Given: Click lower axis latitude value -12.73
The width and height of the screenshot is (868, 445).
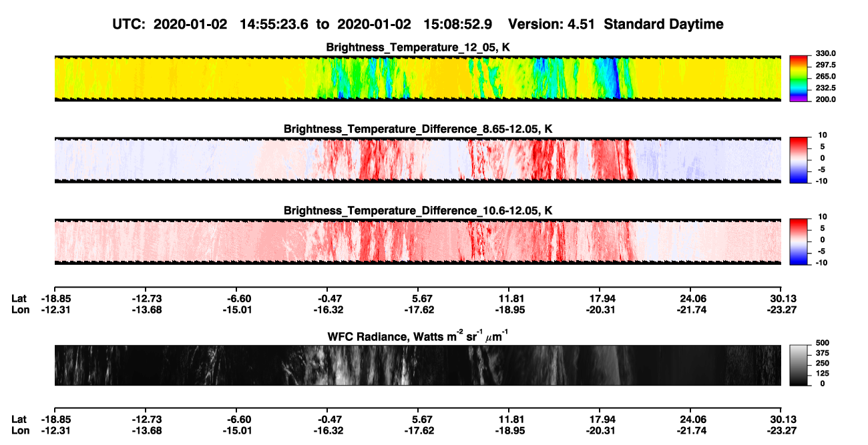Looking at the screenshot, I should click(x=148, y=419).
